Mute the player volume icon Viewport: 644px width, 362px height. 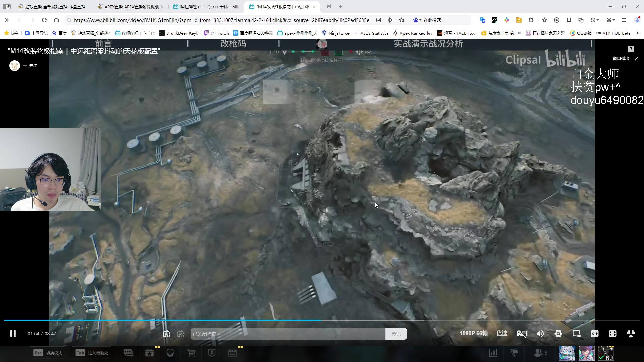540,334
